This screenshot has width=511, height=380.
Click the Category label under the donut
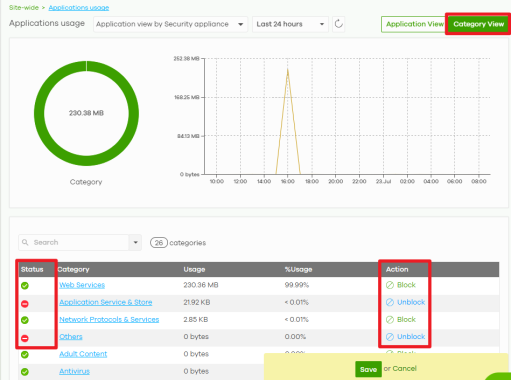(86, 182)
